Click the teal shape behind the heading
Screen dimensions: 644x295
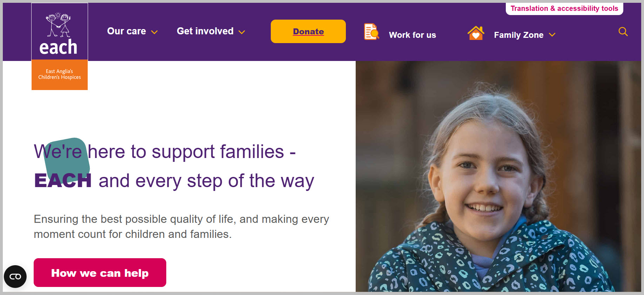(x=67, y=160)
